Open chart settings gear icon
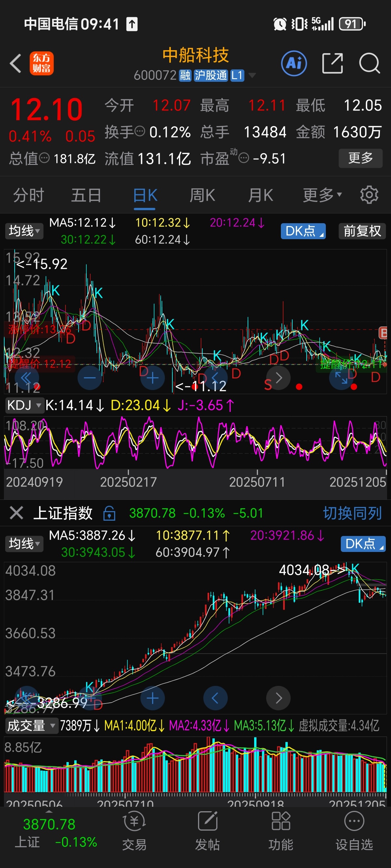This screenshot has width=391, height=868. (x=369, y=195)
